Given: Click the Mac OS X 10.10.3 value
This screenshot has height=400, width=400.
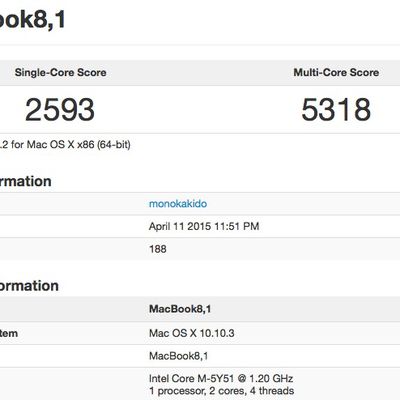Looking at the screenshot, I should (x=191, y=333).
